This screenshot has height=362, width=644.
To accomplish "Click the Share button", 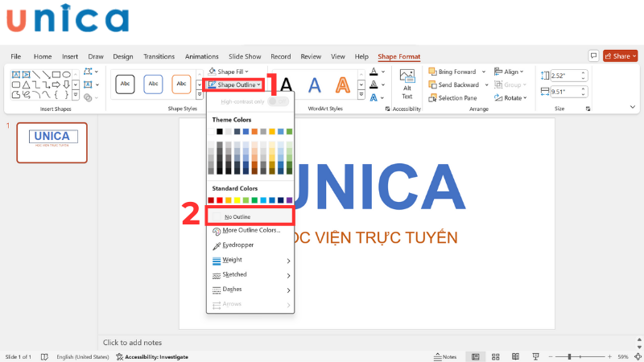I will [x=620, y=56].
